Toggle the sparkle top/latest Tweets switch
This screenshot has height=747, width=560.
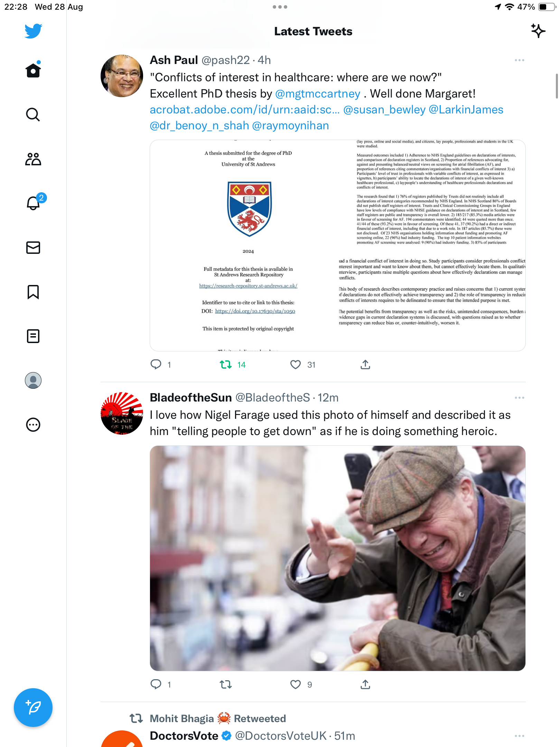pyautogui.click(x=538, y=31)
